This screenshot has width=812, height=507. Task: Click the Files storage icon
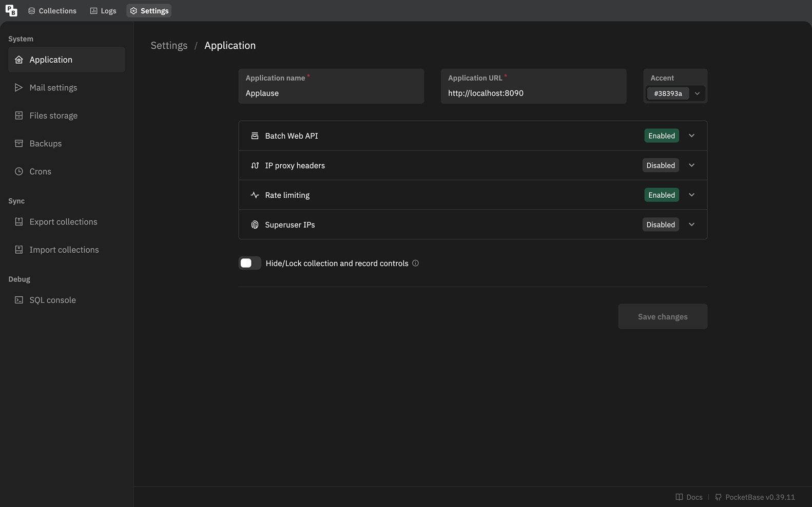19,116
